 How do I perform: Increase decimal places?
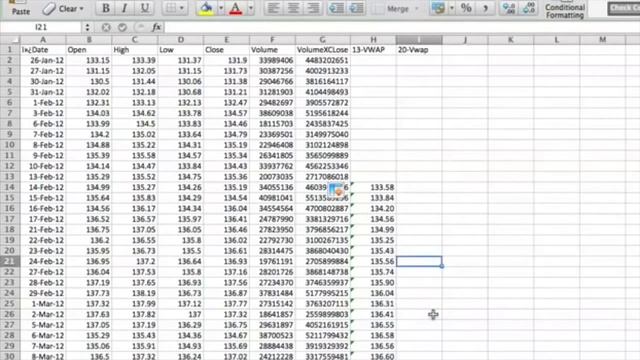(x=509, y=8)
